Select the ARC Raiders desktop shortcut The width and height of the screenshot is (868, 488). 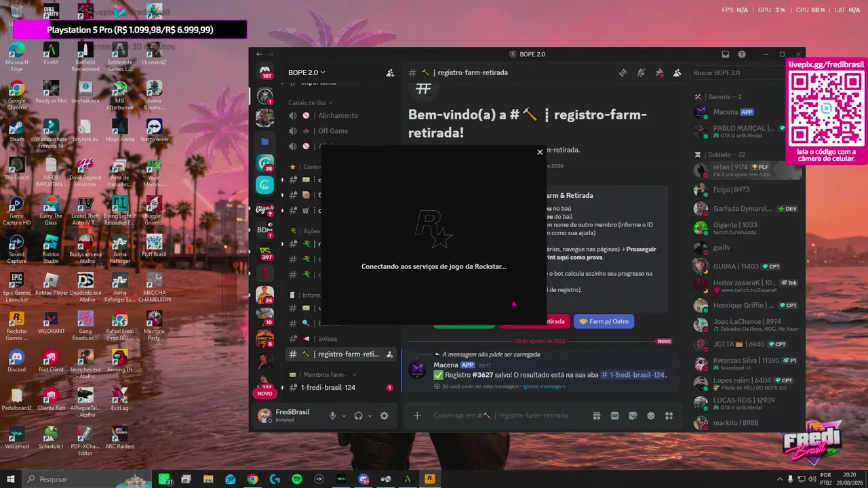pyautogui.click(x=120, y=438)
